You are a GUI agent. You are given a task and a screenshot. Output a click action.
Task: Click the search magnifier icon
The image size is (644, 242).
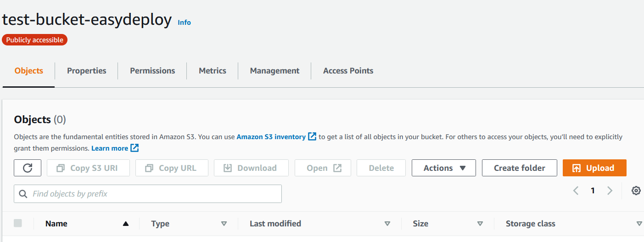click(x=23, y=194)
